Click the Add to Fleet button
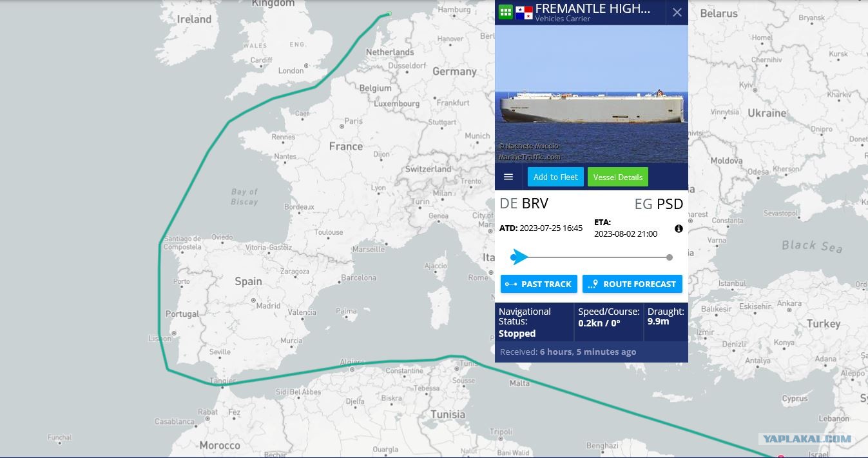Screen dimensions: 868x458 [x=555, y=177]
